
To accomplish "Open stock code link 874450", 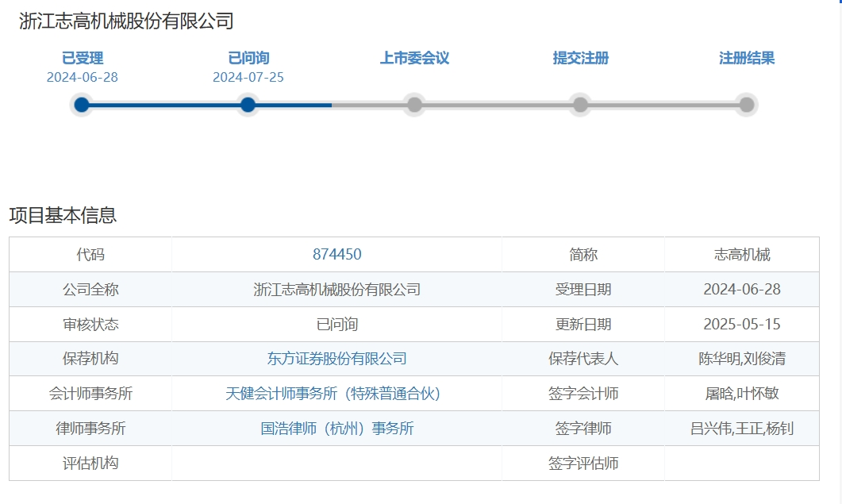I will (x=336, y=254).
